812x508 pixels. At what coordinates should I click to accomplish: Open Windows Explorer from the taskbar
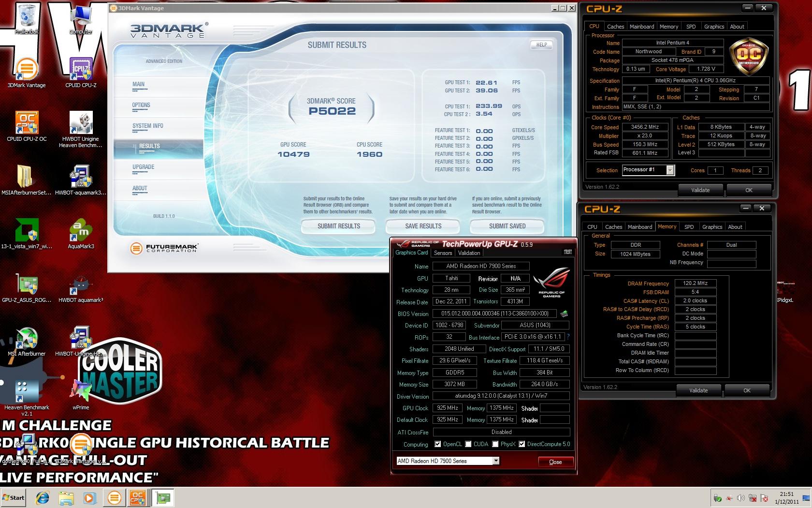click(x=66, y=498)
